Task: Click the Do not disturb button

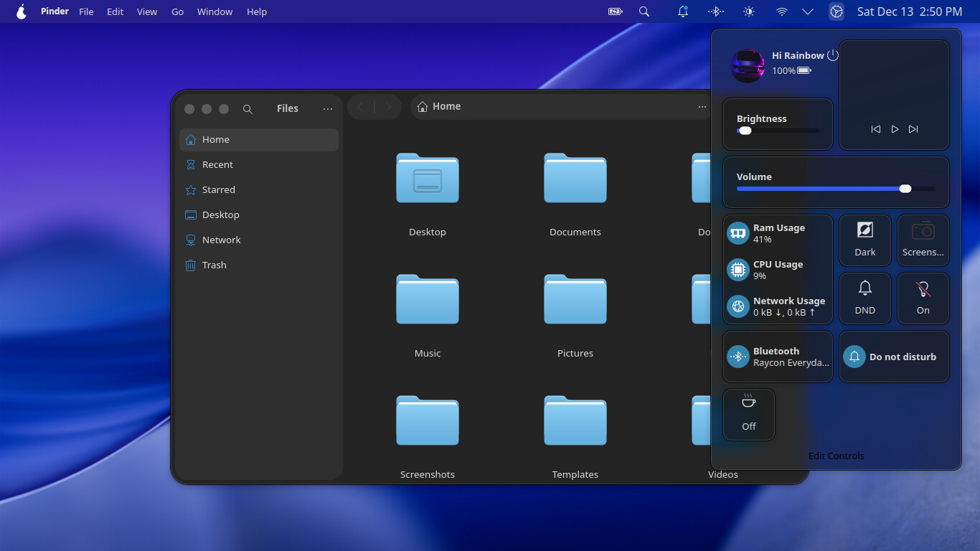Action: pyautogui.click(x=894, y=357)
